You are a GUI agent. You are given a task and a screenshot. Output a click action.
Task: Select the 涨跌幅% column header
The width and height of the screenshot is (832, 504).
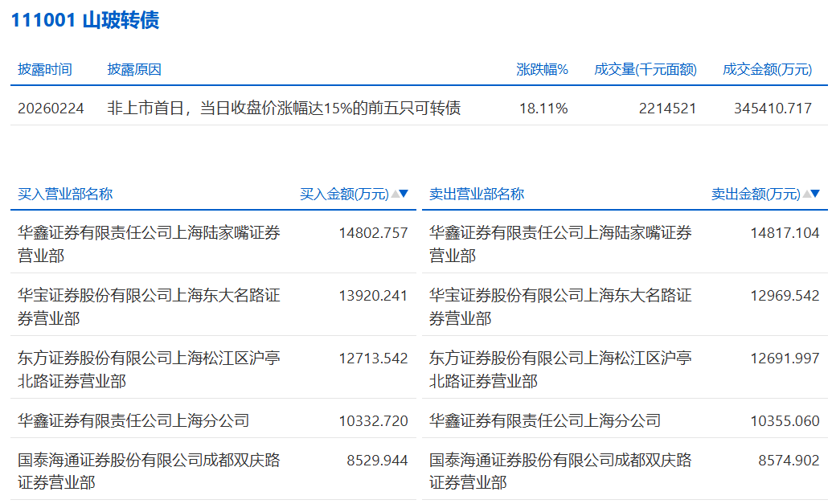(543, 69)
